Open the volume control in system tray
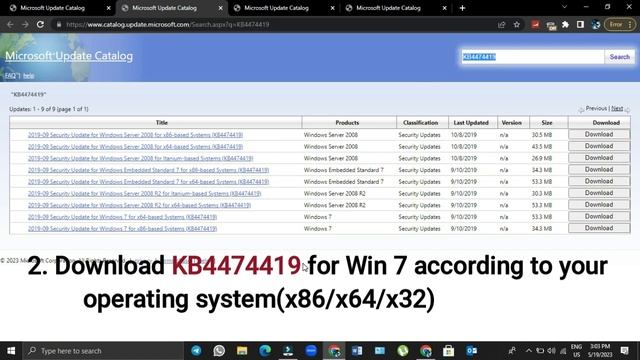This screenshot has height=360, width=640. (x=551, y=351)
